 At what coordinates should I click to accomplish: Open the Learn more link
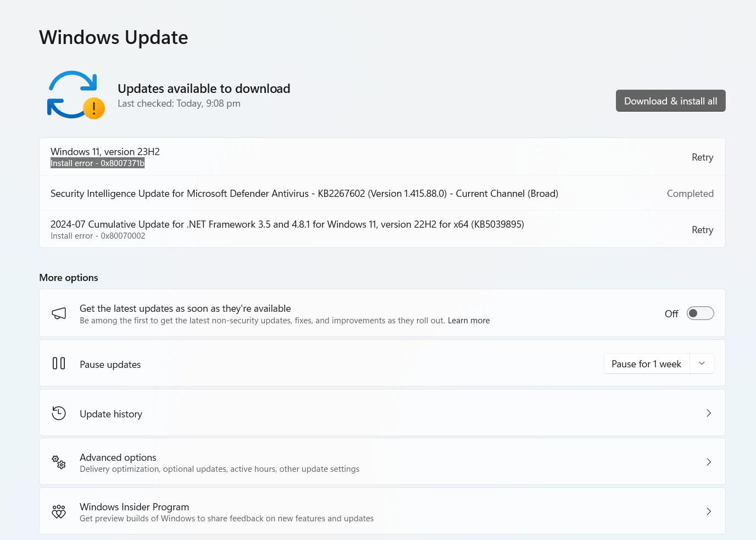coord(469,321)
